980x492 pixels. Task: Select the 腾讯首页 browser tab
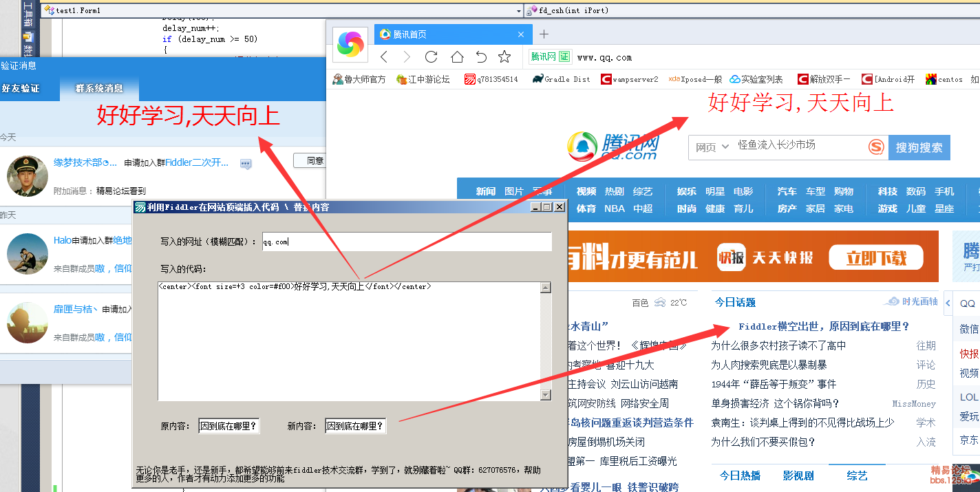[x=454, y=34]
